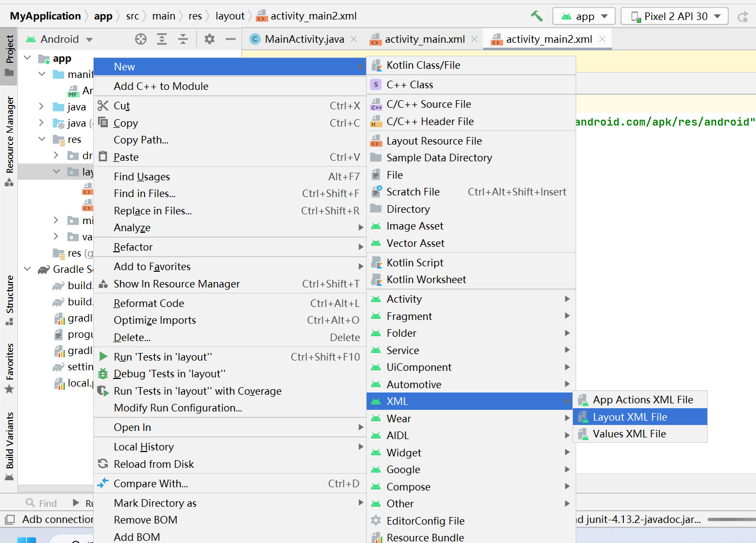This screenshot has width=756, height=543.
Task: Click the Make Project hammer icon
Action: [537, 16]
